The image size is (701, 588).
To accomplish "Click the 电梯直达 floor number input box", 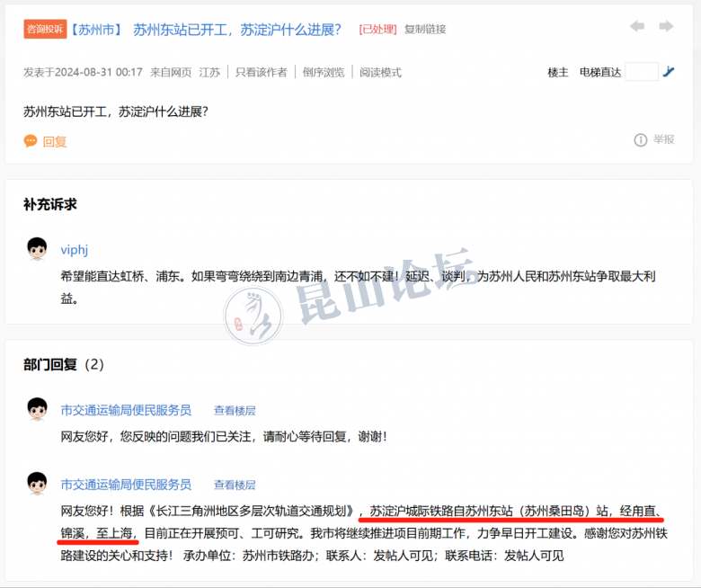I will tap(642, 71).
